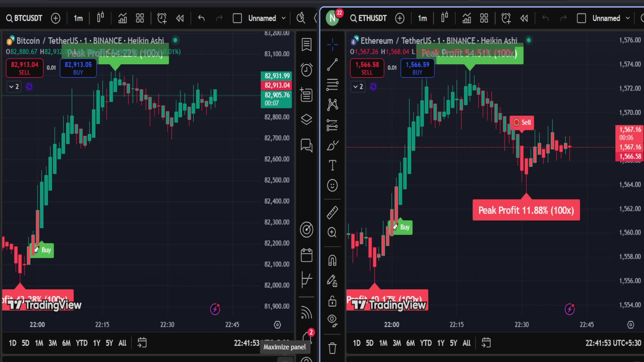Image resolution: width=644 pixels, height=362 pixels.
Task: Select layout checkbox on ETHUSDT toolbar
Action: tap(581, 18)
